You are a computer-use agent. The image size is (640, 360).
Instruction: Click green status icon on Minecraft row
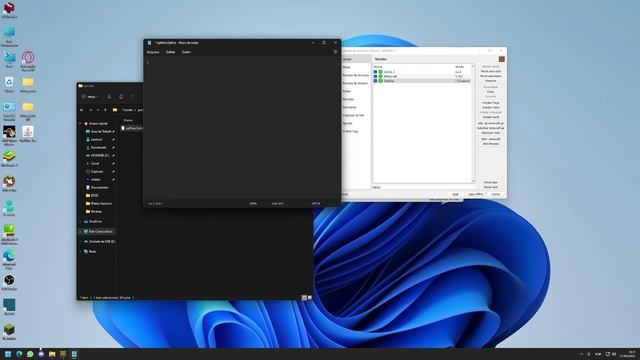pyautogui.click(x=380, y=76)
